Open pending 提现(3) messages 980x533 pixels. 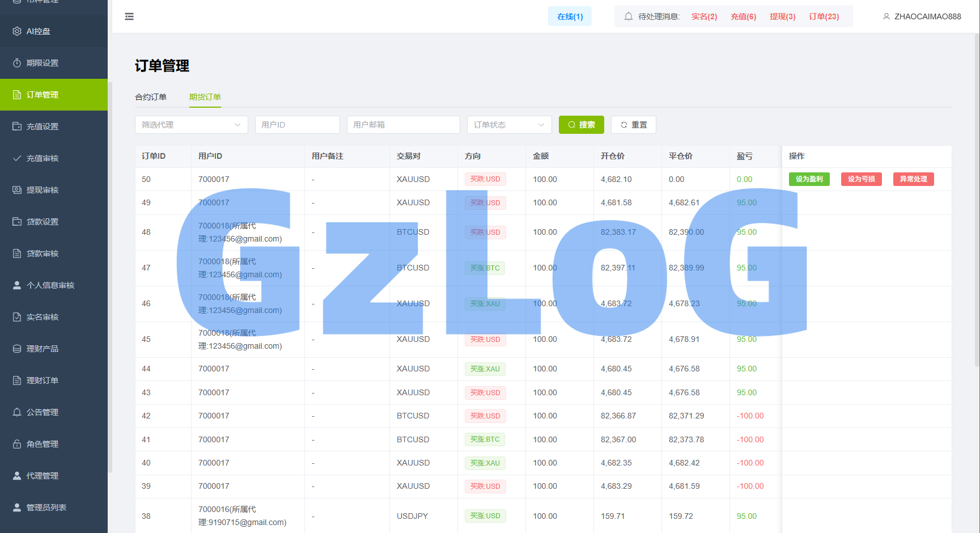(782, 16)
